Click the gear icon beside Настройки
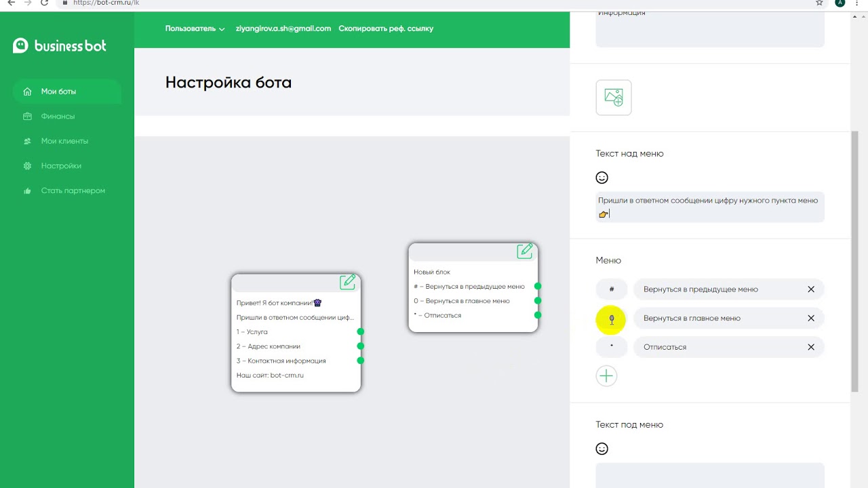868x488 pixels. tap(27, 166)
